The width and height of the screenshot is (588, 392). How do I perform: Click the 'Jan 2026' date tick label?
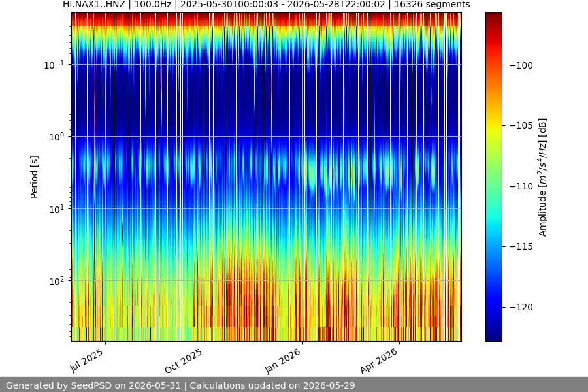click(283, 361)
